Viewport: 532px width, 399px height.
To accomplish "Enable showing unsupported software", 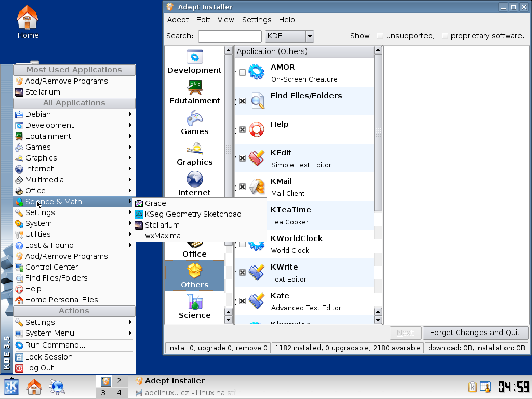I will (380, 36).
